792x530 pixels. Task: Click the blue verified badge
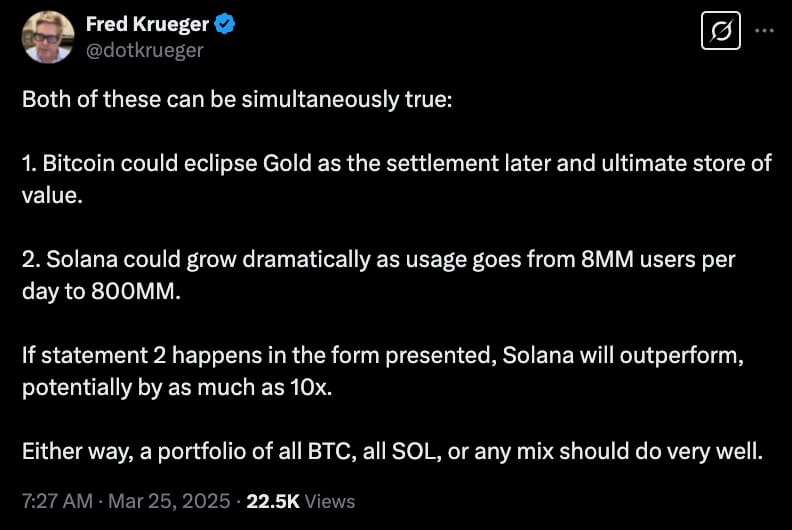point(224,24)
